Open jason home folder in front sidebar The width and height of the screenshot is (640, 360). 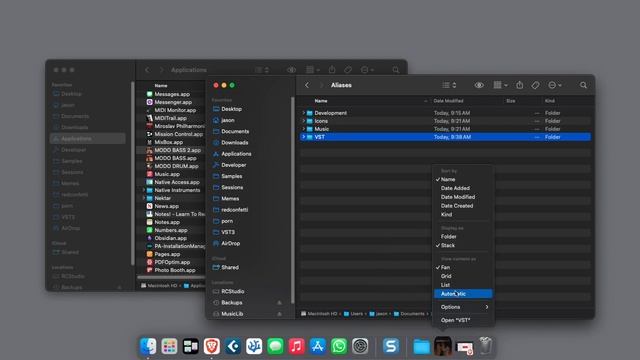click(x=228, y=120)
